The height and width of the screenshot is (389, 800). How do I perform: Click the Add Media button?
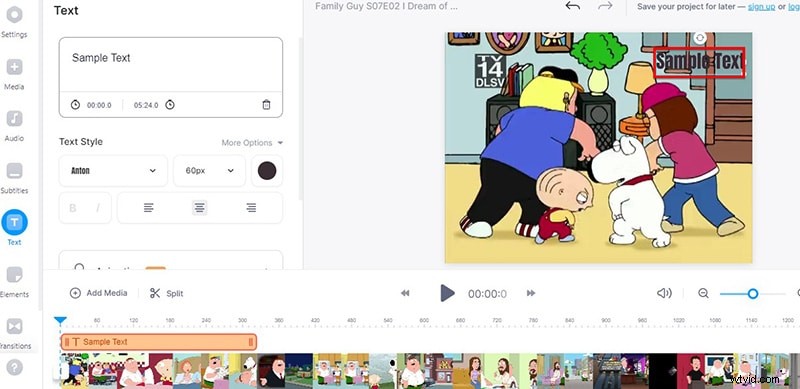pos(98,293)
